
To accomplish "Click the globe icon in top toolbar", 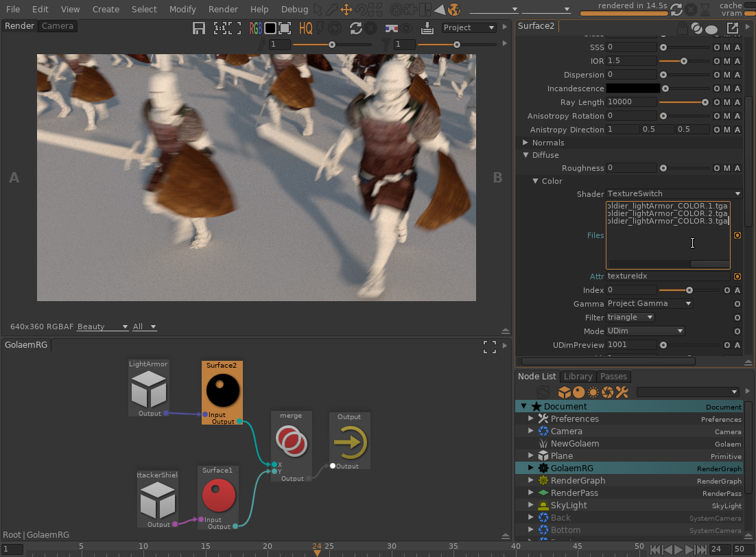I will (453, 10).
